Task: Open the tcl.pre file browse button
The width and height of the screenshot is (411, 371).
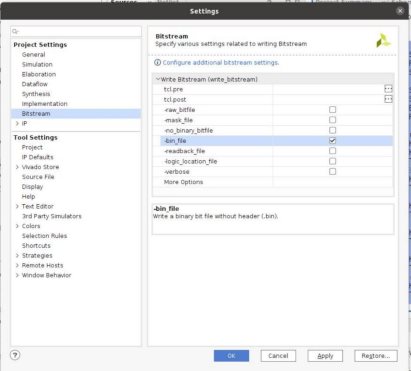Action: point(388,89)
